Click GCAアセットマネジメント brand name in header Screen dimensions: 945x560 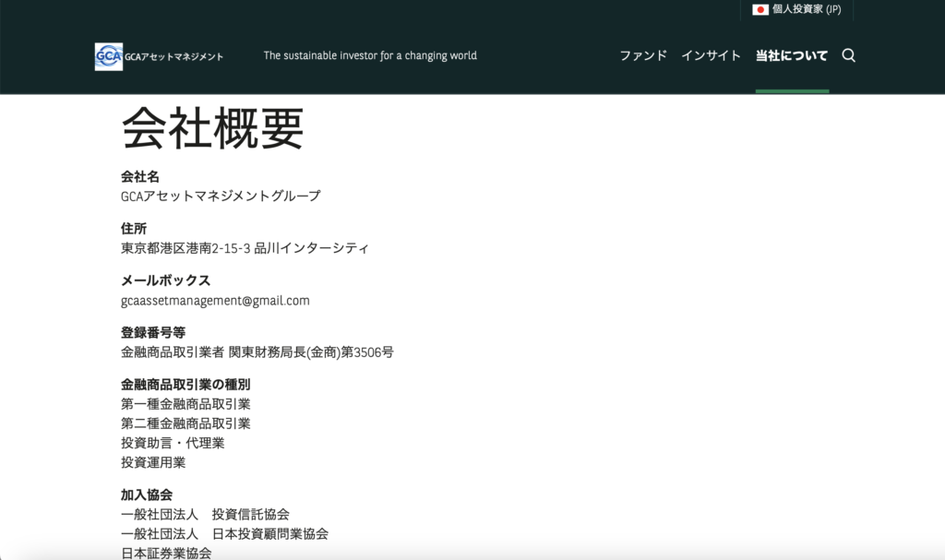tap(174, 56)
